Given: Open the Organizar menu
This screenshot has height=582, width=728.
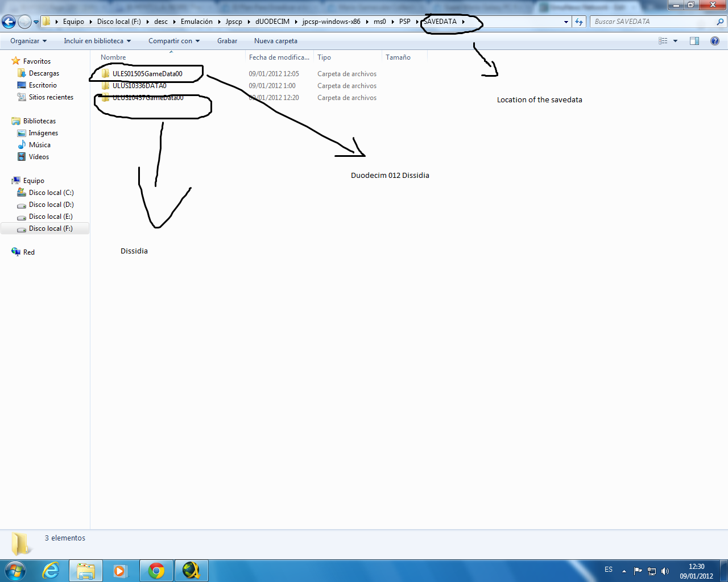Looking at the screenshot, I should [x=28, y=41].
